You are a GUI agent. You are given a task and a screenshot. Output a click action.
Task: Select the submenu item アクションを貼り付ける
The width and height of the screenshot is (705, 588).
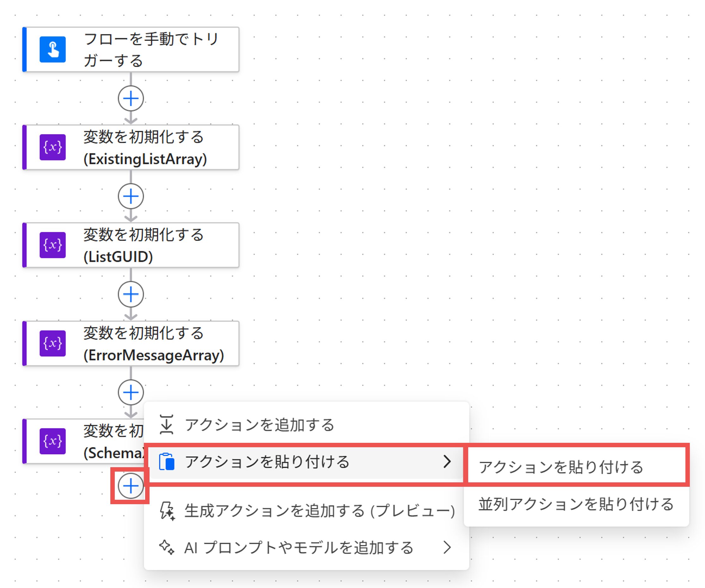pos(576,467)
